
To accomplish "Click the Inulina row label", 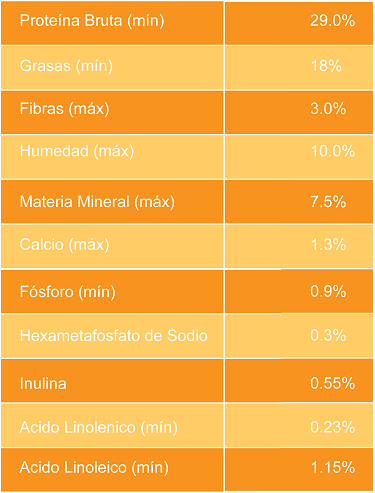I will [43, 384].
